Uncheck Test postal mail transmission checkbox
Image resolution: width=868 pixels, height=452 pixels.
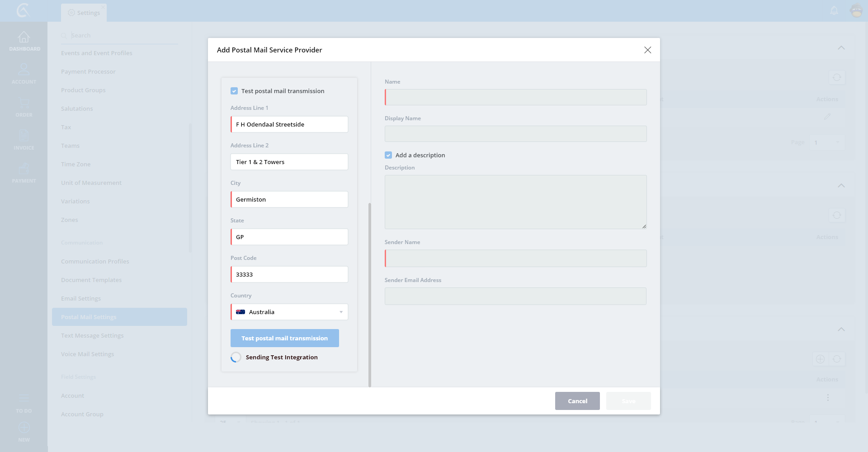(234, 91)
